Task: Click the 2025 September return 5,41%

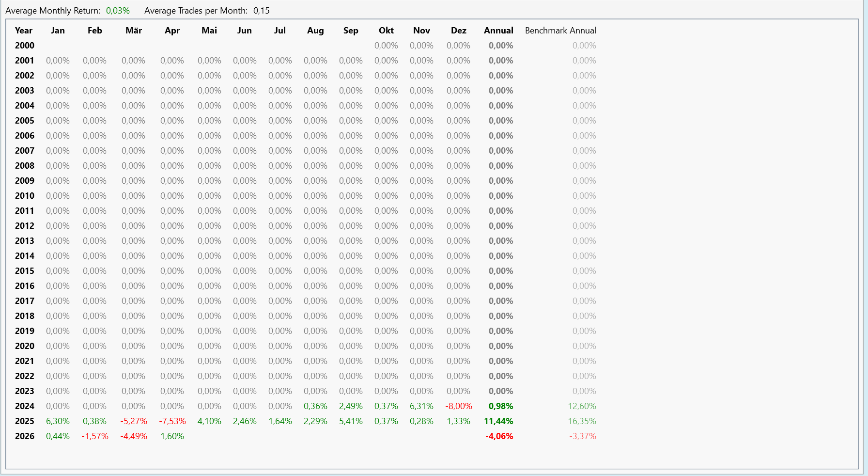Action: (x=351, y=421)
